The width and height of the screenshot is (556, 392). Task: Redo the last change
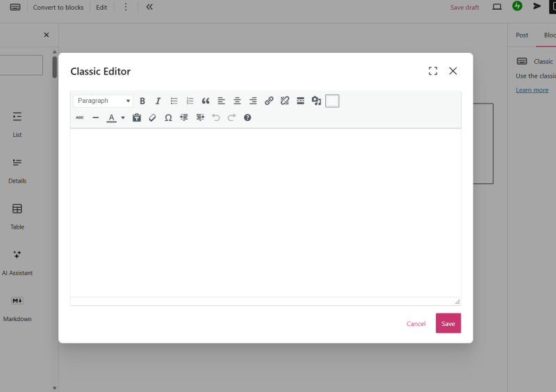click(x=231, y=117)
